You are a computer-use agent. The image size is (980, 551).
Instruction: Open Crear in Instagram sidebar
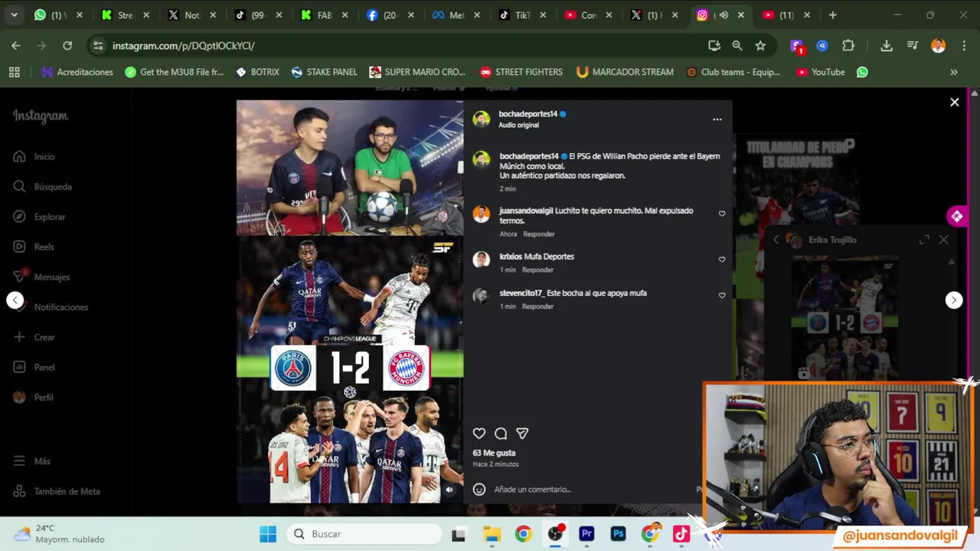(34, 337)
